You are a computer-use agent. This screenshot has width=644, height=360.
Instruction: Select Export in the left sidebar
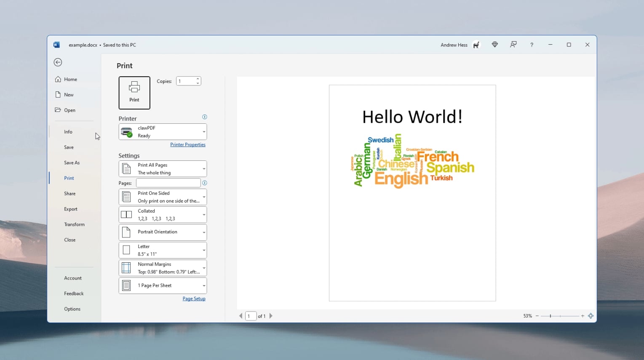coord(71,209)
